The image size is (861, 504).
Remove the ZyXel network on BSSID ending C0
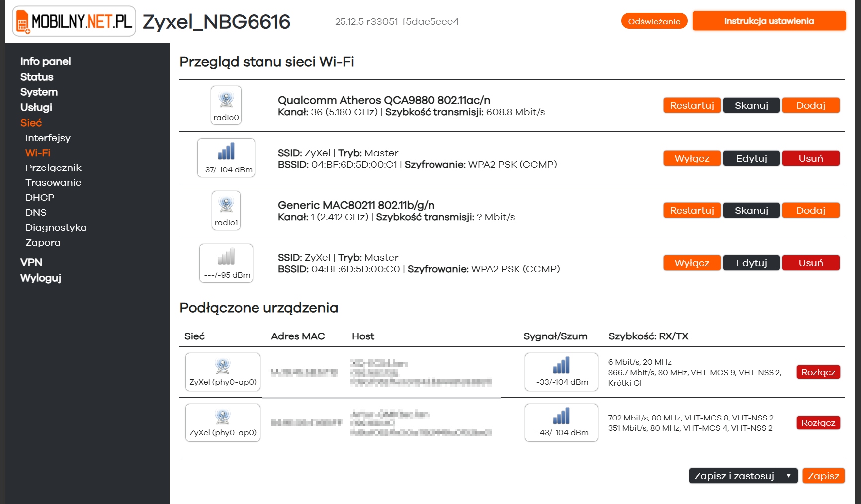(811, 263)
